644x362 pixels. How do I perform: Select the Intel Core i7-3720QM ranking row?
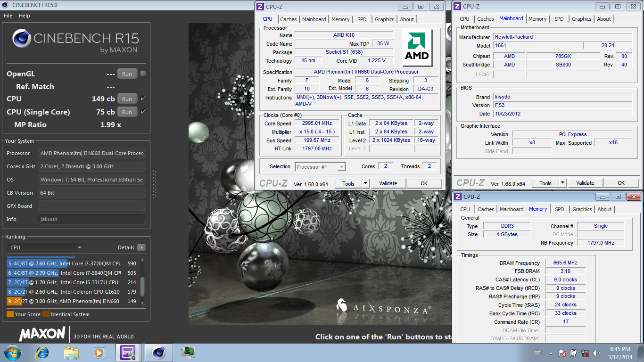(73, 263)
